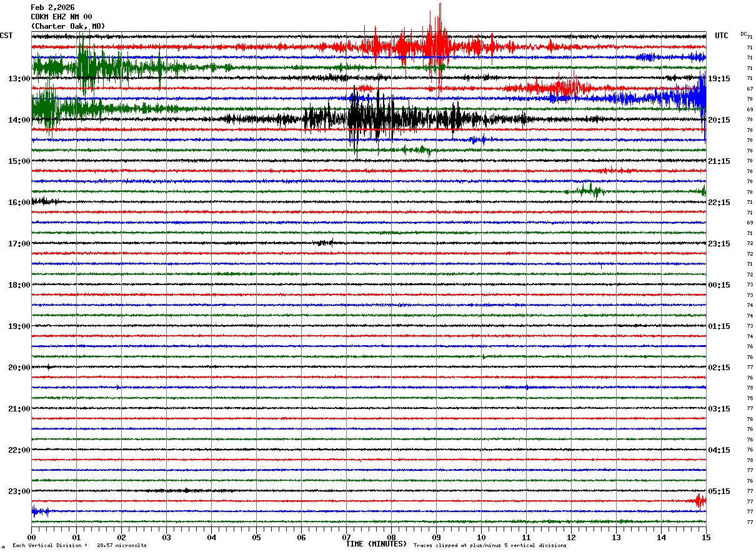Click the 23:00 CST row label
Screen dimensions: 756x554
pyautogui.click(x=19, y=491)
